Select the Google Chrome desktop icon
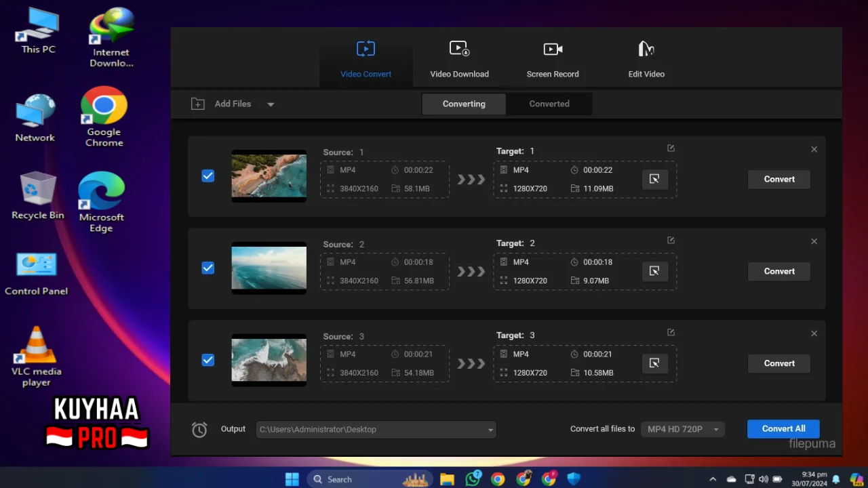This screenshot has height=488, width=868. pyautogui.click(x=104, y=117)
